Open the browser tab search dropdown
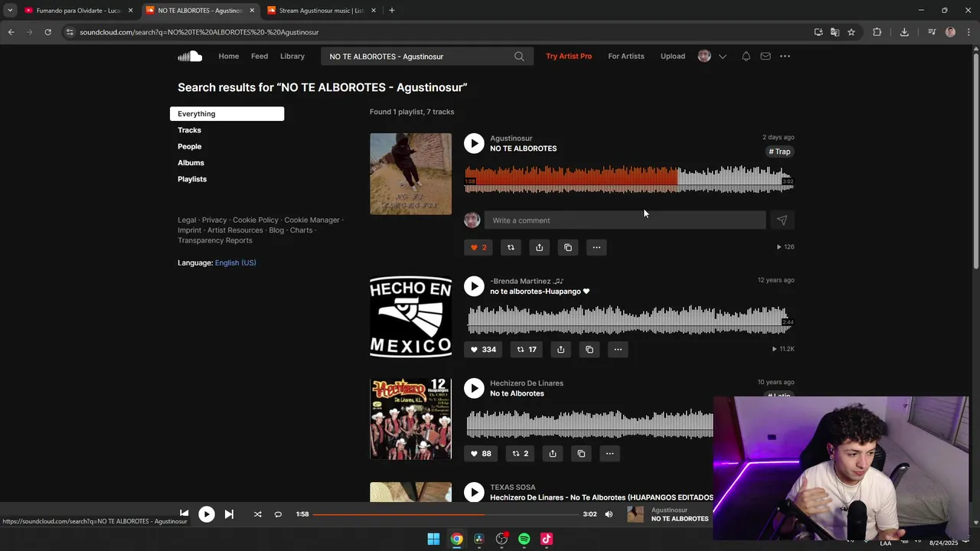The height and width of the screenshot is (551, 980). [10, 10]
